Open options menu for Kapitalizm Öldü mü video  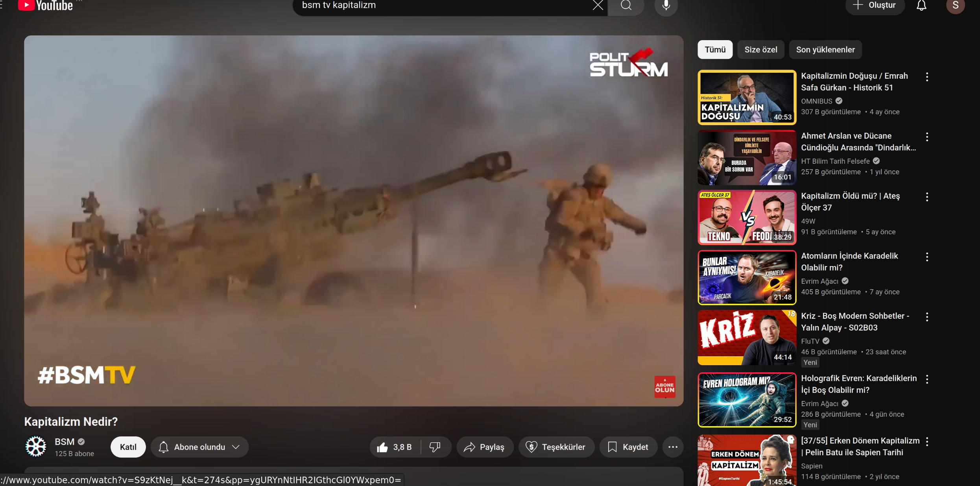927,197
